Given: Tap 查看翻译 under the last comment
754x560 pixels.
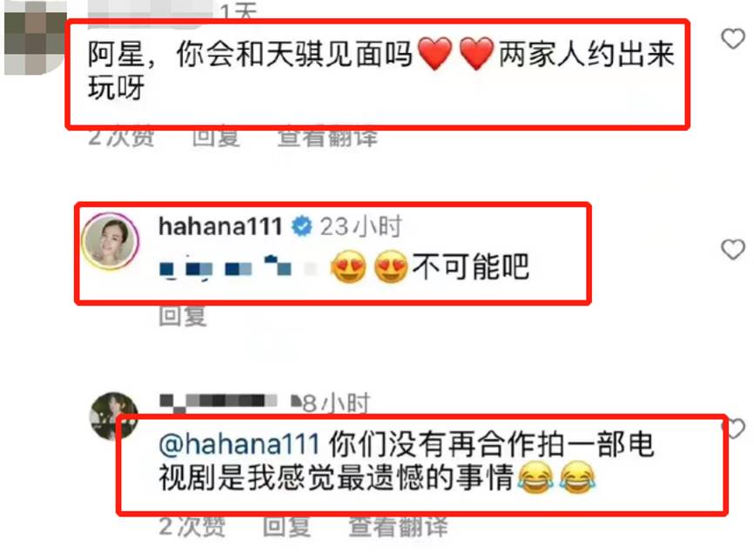Looking at the screenshot, I should pyautogui.click(x=398, y=526).
